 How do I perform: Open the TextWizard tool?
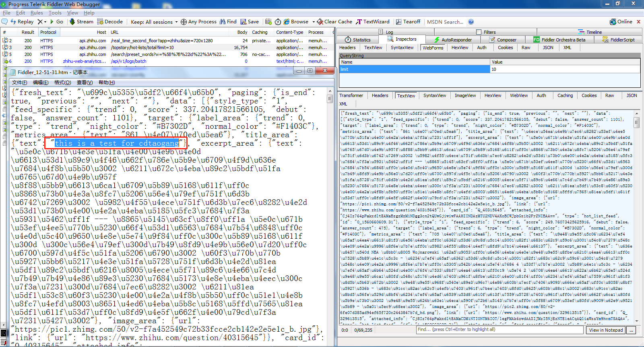373,22
